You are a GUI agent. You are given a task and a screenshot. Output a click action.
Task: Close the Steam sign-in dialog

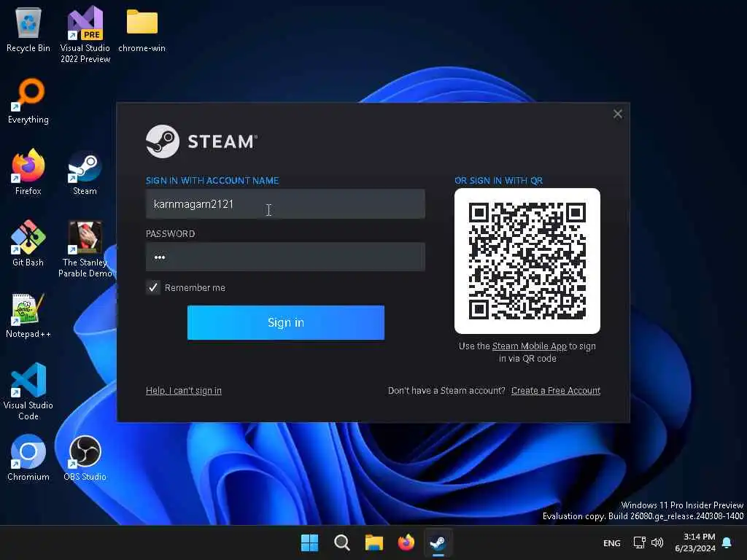point(618,114)
